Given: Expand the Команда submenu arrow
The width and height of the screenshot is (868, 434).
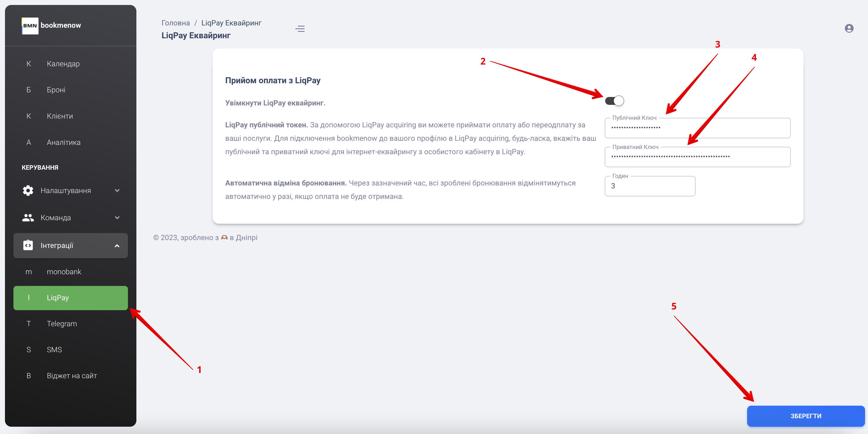Looking at the screenshot, I should tap(117, 218).
